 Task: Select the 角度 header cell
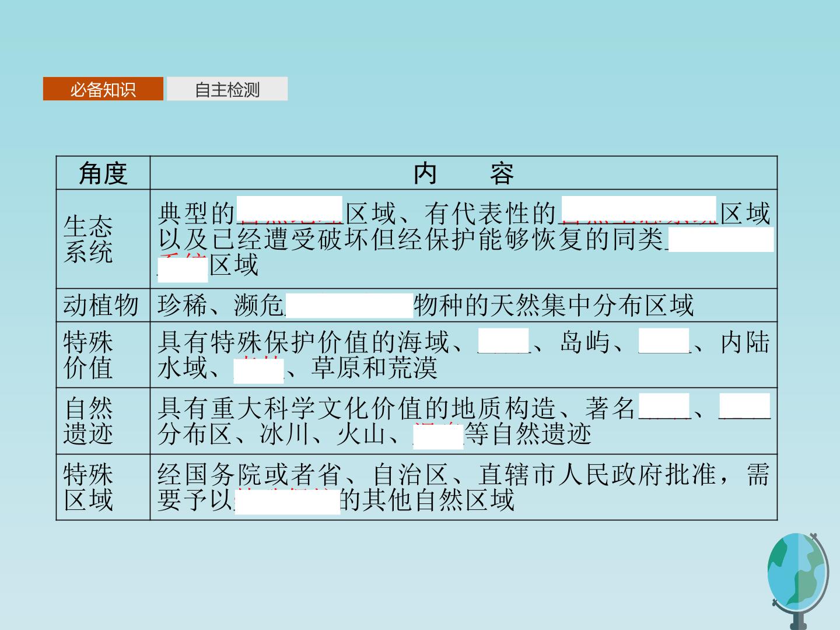103,173
